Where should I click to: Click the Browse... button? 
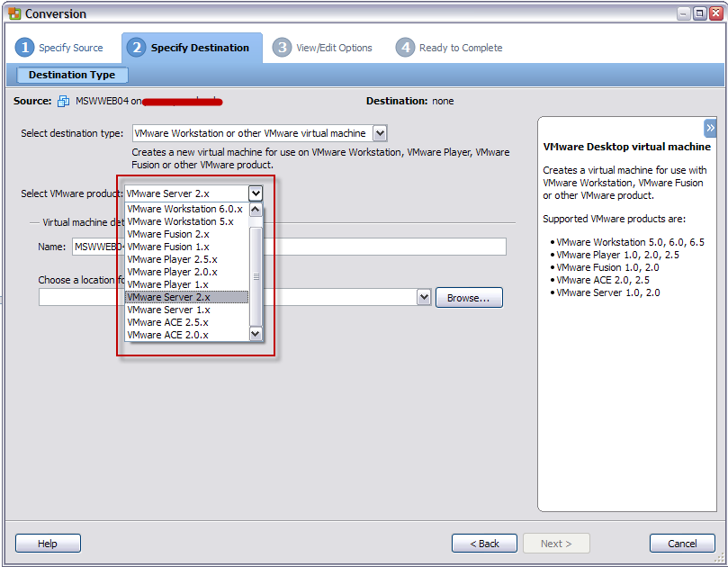(x=468, y=298)
